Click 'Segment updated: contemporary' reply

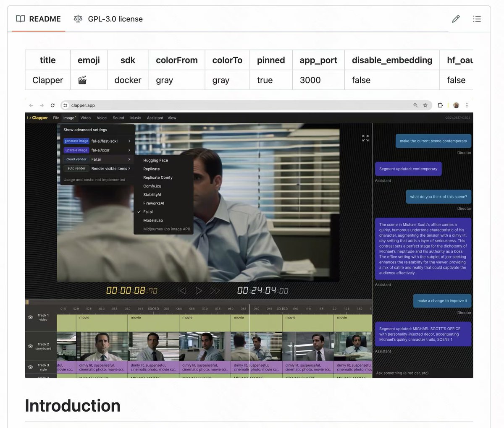pos(408,169)
